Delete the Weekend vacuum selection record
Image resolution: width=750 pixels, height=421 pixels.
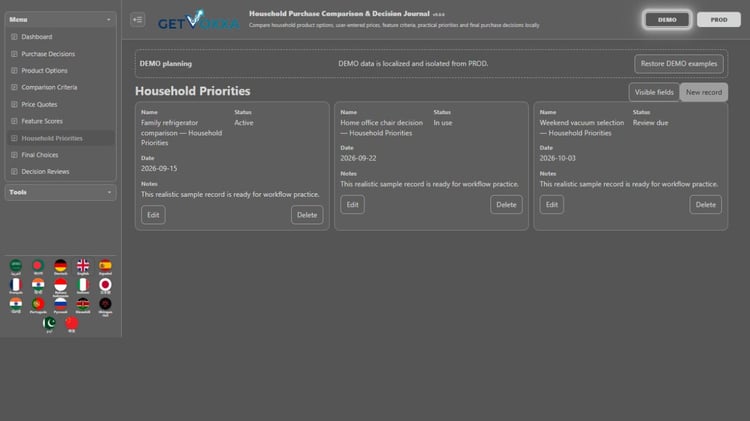coord(706,205)
